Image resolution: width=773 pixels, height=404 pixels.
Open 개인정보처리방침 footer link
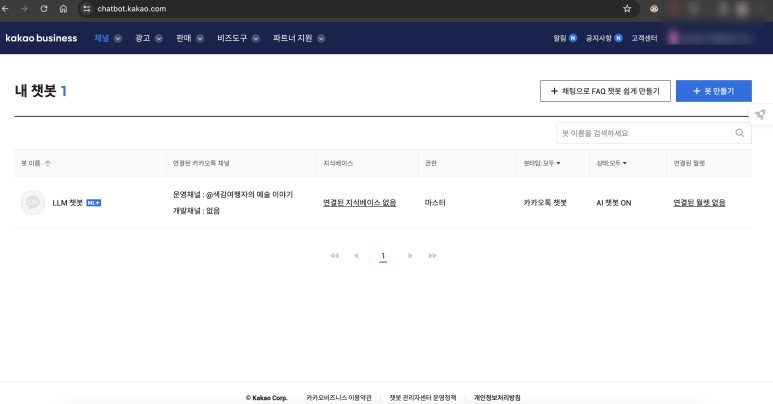[497, 398]
